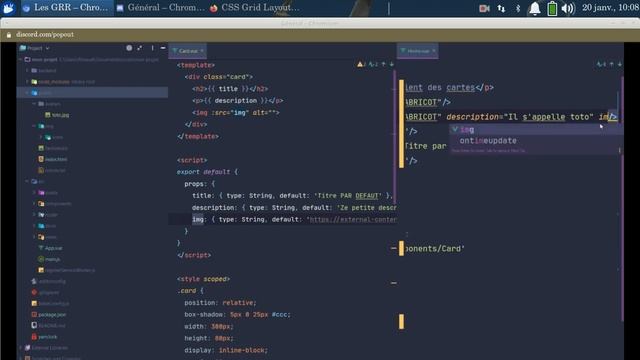
Task: Place cursor on the title prop line
Action: [292, 196]
